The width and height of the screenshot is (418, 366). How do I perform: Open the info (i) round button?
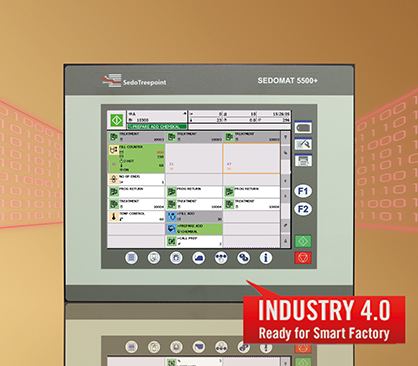pos(266,258)
